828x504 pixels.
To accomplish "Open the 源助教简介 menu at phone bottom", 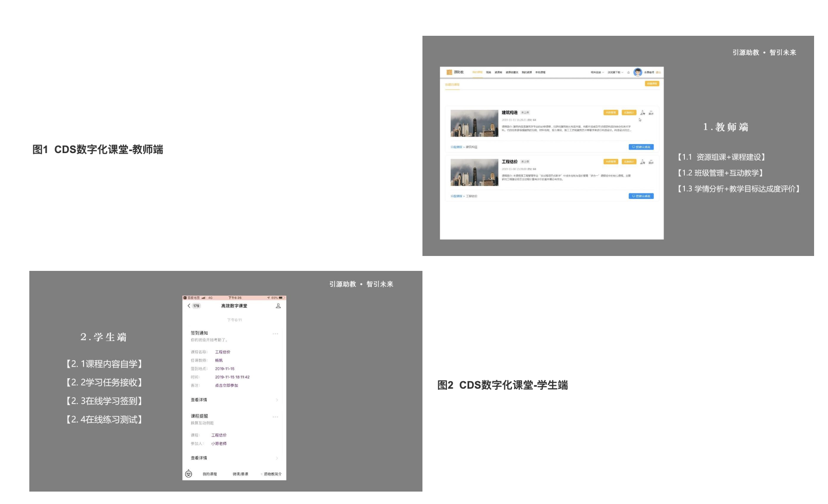I will [x=272, y=474].
